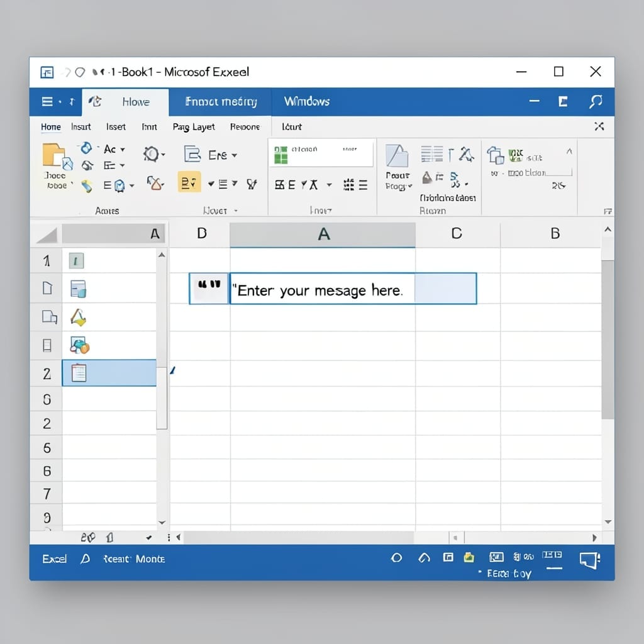Open the Pag Layet menu tab
This screenshot has width=644, height=644.
pos(194,127)
